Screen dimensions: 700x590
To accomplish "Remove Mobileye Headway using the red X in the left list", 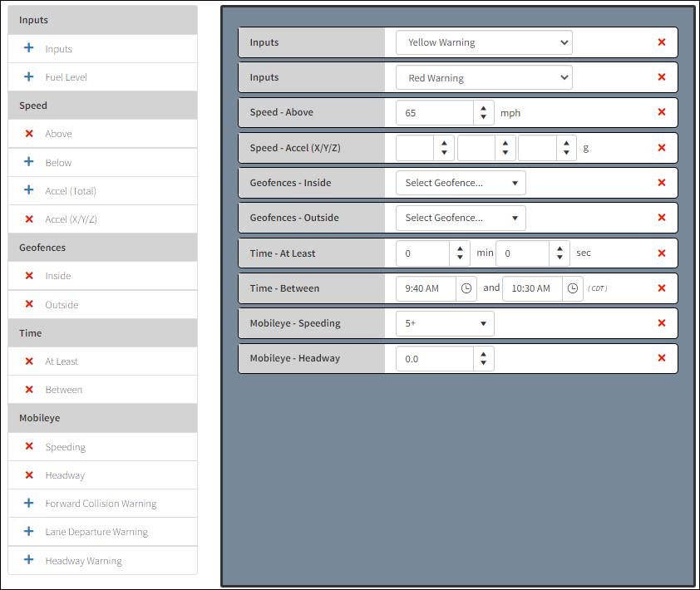I will [x=29, y=474].
